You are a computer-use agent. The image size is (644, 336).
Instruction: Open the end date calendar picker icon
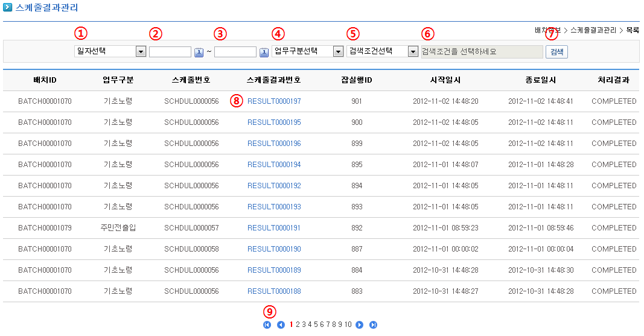tap(264, 52)
